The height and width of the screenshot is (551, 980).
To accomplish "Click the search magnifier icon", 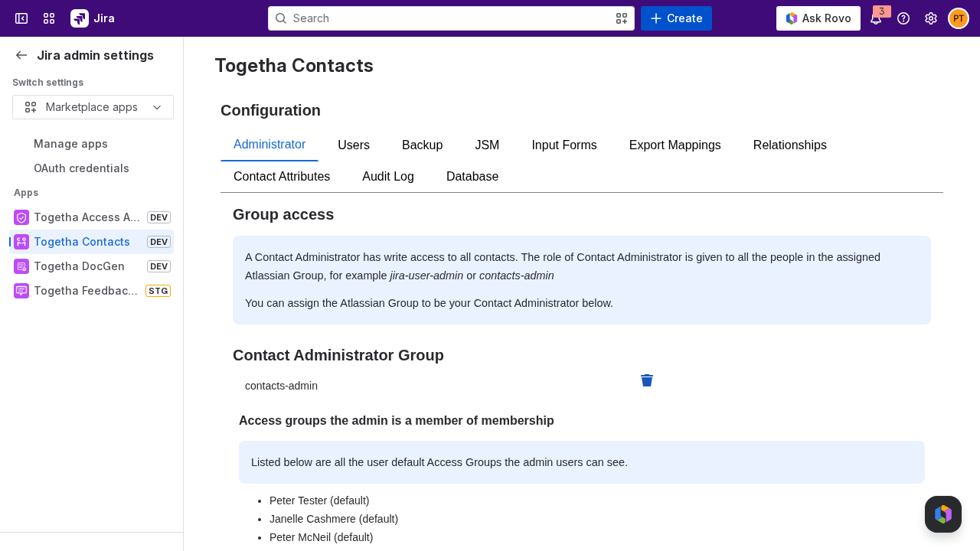I will 281,18.
